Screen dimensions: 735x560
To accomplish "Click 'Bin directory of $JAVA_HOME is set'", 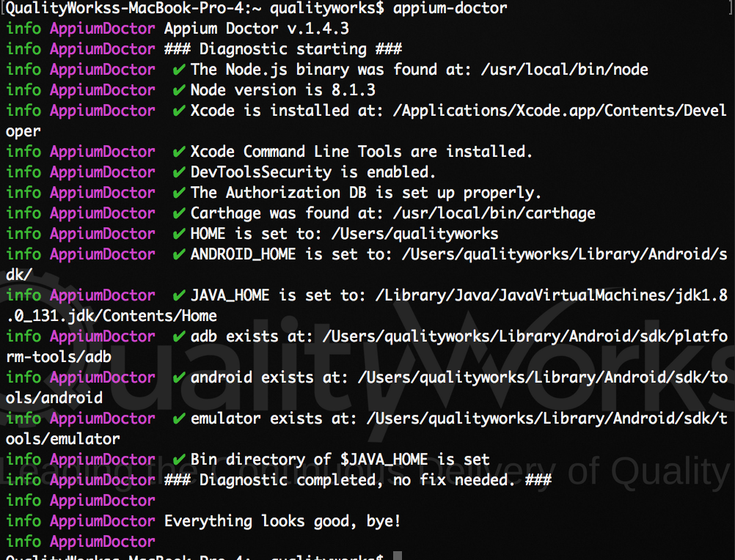I will tap(340, 460).
